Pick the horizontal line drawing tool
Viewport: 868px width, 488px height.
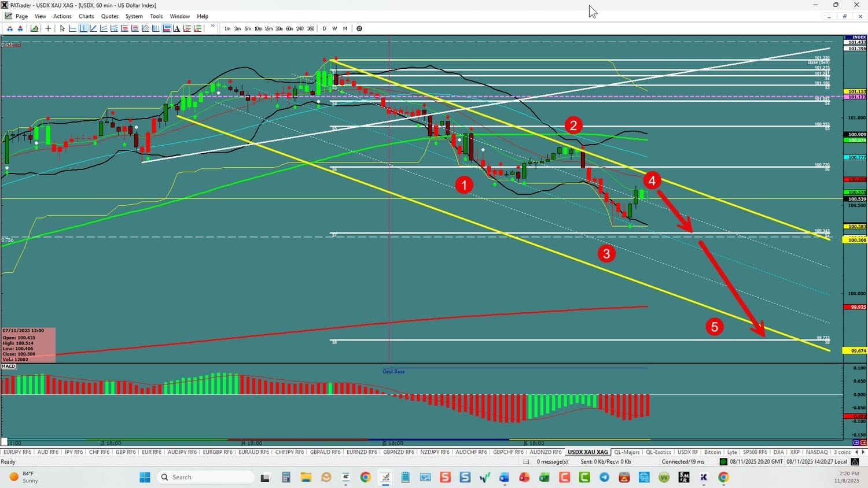coord(73,28)
